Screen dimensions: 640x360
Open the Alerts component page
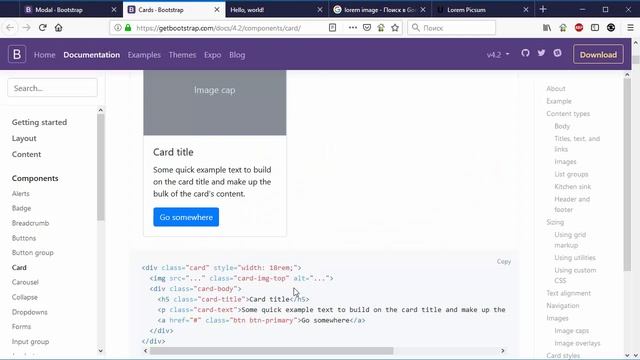21,193
